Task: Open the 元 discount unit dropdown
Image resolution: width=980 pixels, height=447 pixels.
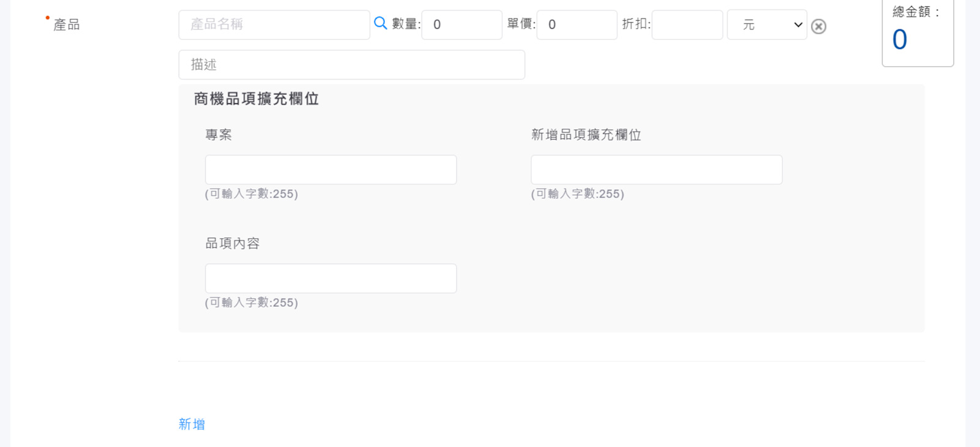Action: tap(766, 25)
